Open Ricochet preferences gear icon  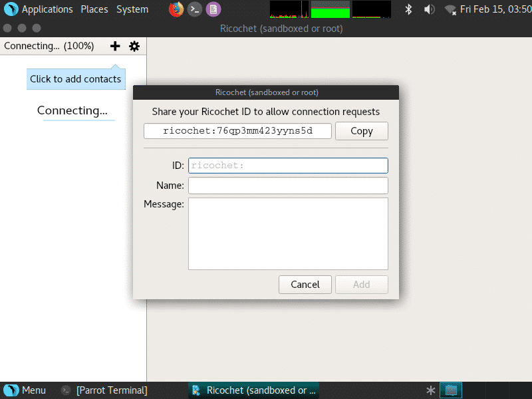pyautogui.click(x=134, y=46)
